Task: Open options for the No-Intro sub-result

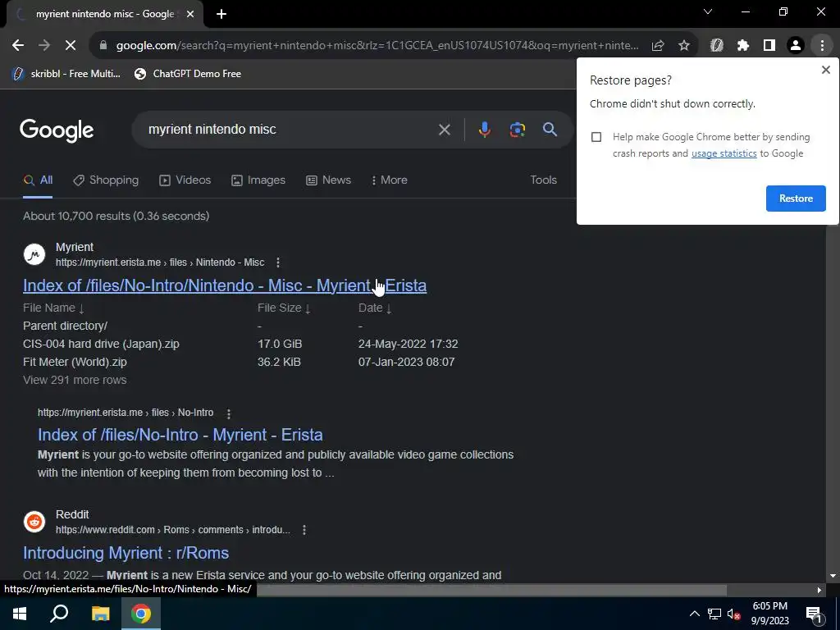Action: point(229,413)
